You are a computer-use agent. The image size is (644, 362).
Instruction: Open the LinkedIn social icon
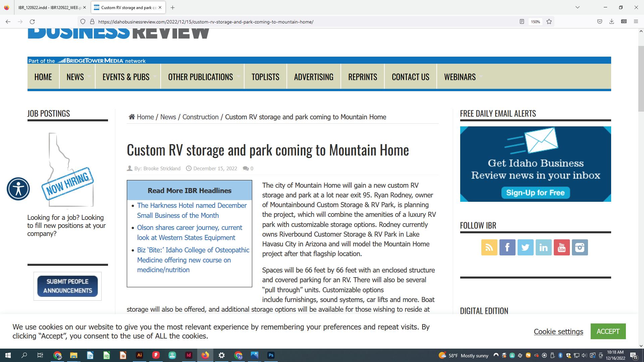coord(543,247)
